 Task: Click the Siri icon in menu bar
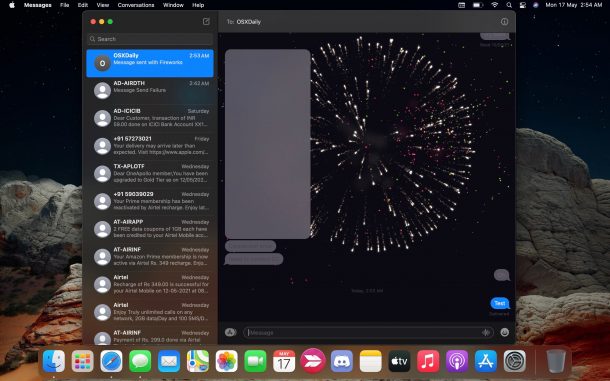click(x=536, y=5)
